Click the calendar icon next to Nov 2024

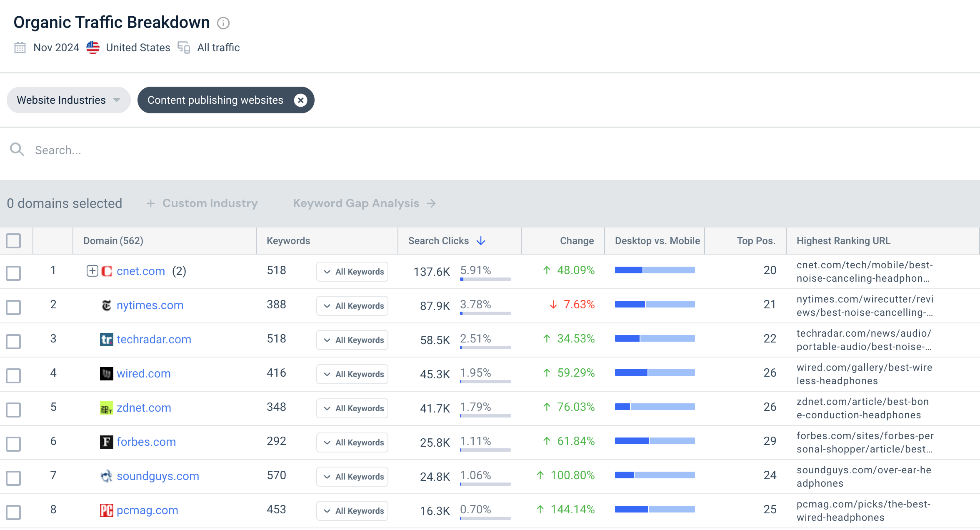tap(20, 47)
